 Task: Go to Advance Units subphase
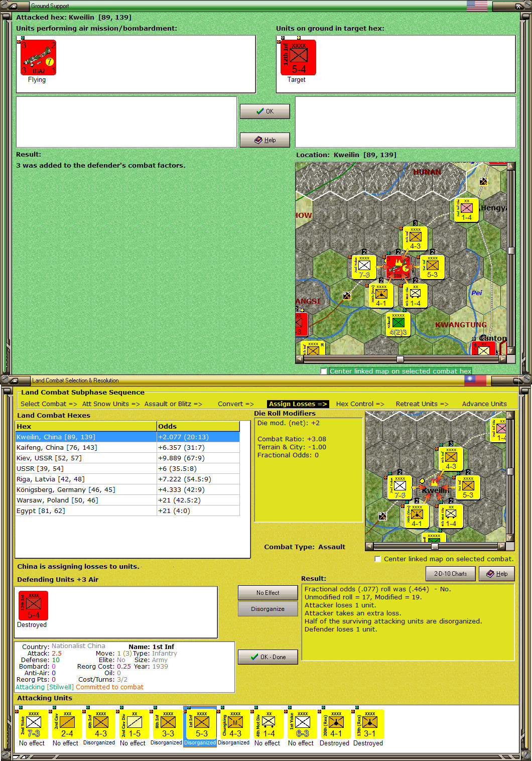pyautogui.click(x=484, y=404)
